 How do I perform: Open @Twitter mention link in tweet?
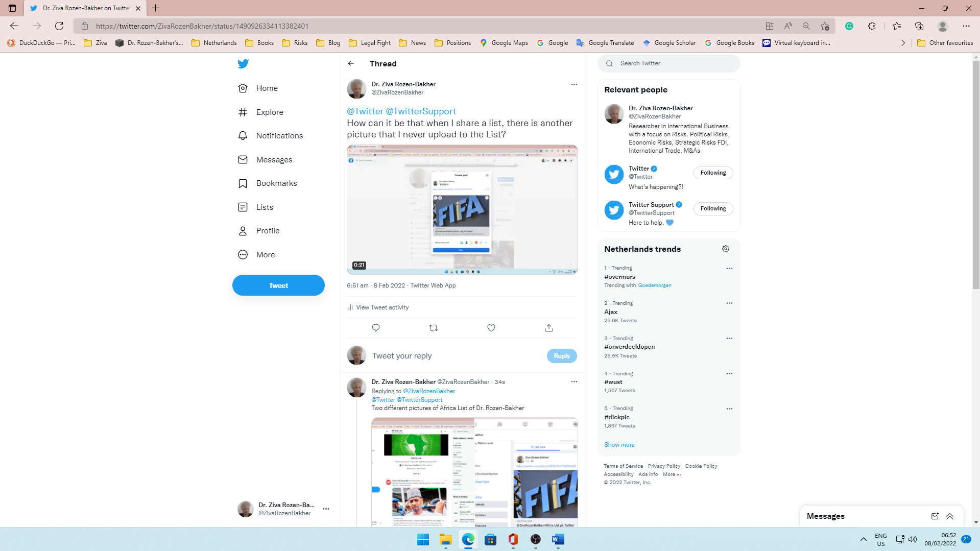pyautogui.click(x=365, y=111)
